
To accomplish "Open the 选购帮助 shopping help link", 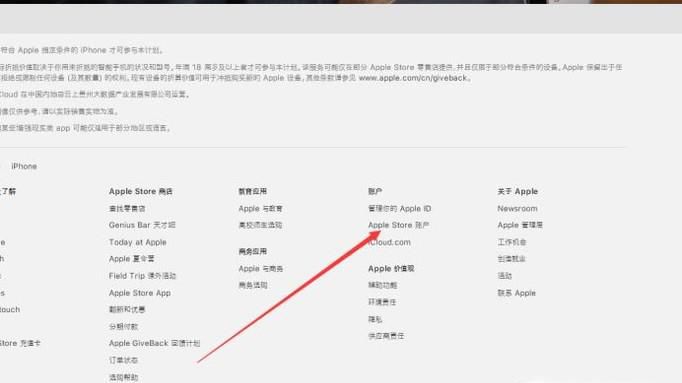I will pos(123,377).
